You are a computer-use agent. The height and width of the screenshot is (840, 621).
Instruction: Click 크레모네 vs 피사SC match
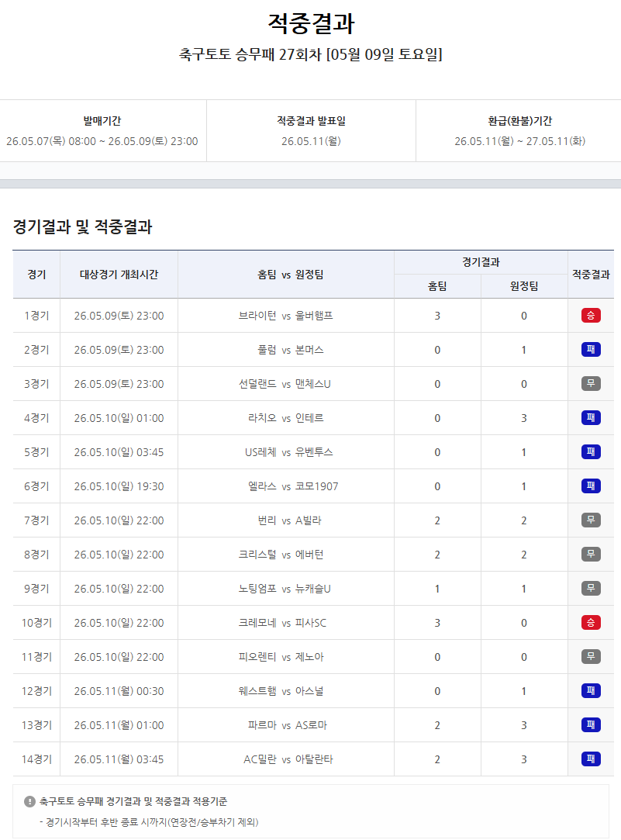(x=282, y=623)
